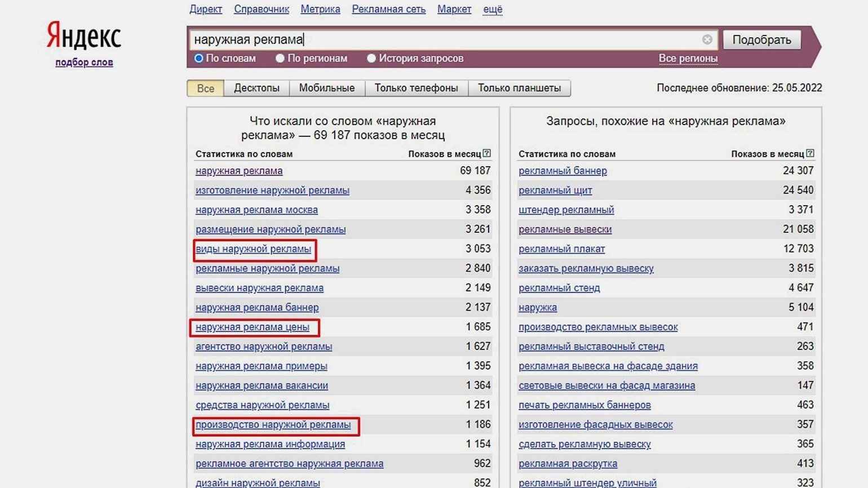Open query 'размещение наружной рекламы'

point(271,229)
